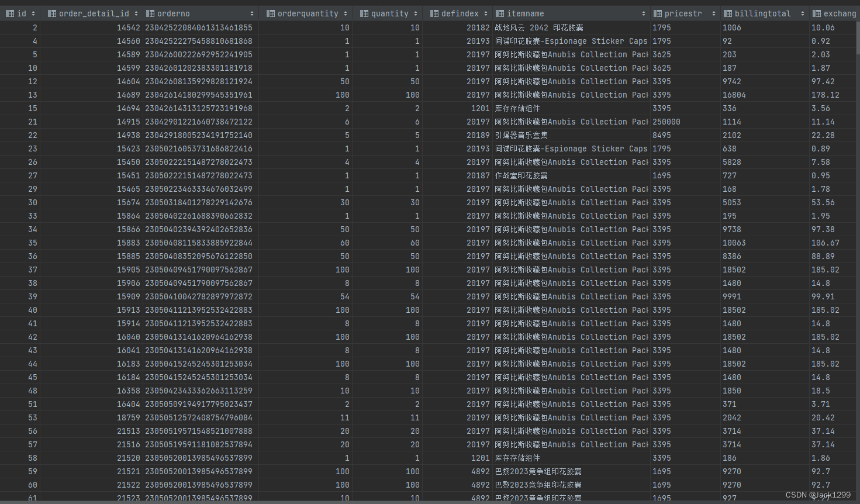The width and height of the screenshot is (860, 504).
Task: Click the pricestr column icon
Action: click(x=658, y=13)
